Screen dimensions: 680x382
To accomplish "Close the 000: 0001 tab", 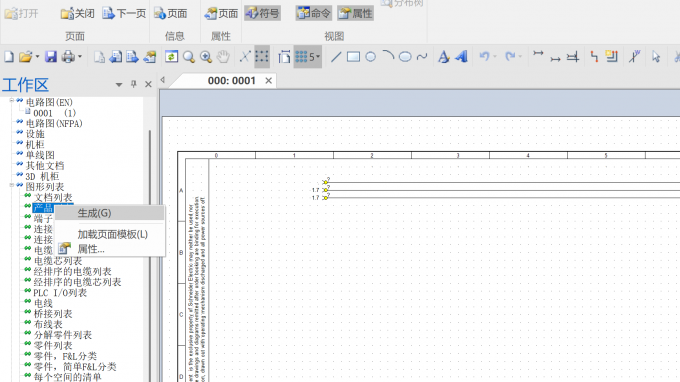I will pyautogui.click(x=268, y=81).
